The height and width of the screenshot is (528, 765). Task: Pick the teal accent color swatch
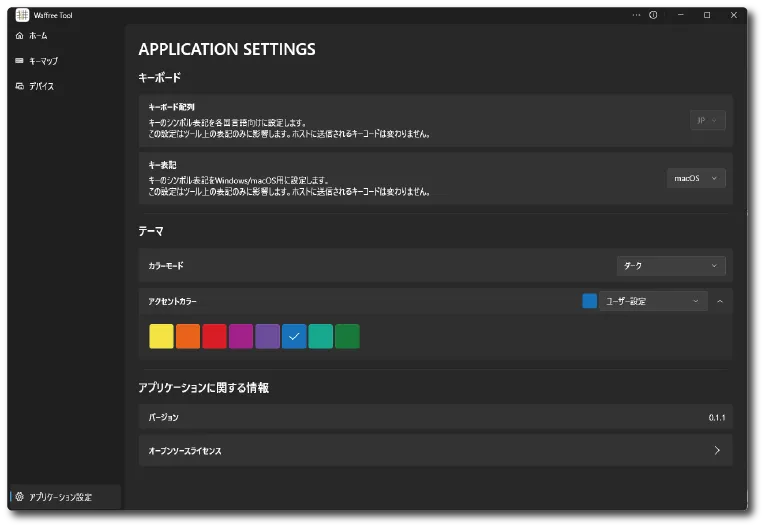(320, 337)
